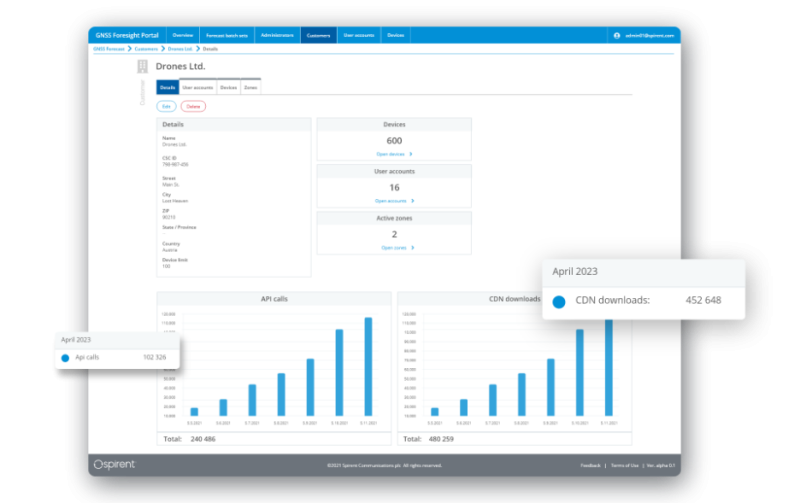This screenshot has width=800, height=503.
Task: Click the Api calls value 102 326
Action: coord(155,357)
